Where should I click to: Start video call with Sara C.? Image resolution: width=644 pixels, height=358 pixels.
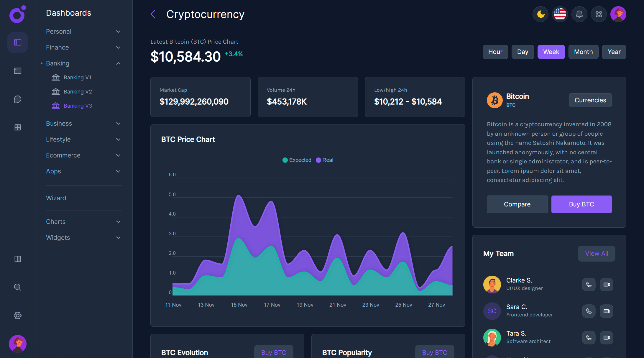pyautogui.click(x=606, y=311)
